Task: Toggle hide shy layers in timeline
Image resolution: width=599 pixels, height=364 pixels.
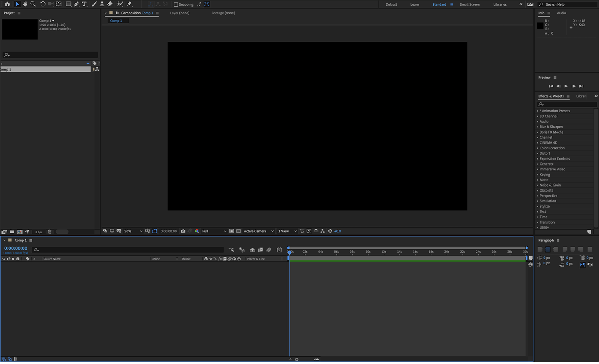Action: click(x=252, y=250)
